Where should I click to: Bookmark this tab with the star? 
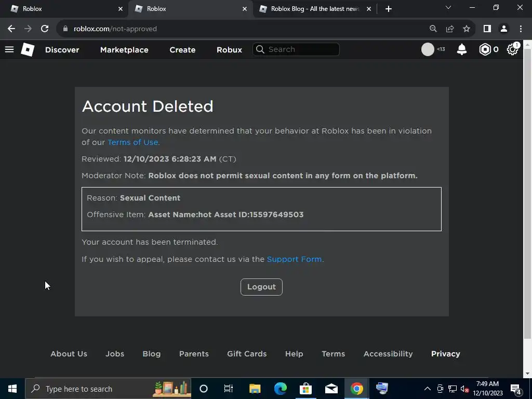click(x=467, y=29)
